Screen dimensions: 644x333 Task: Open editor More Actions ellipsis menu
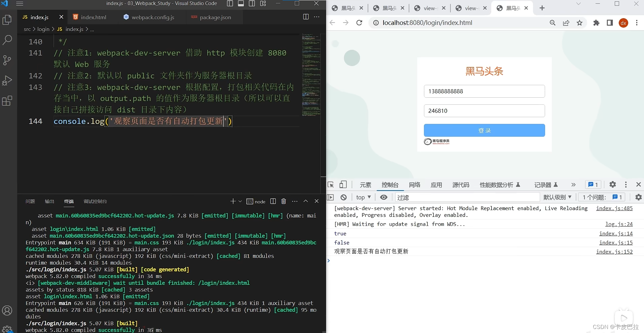tap(317, 17)
